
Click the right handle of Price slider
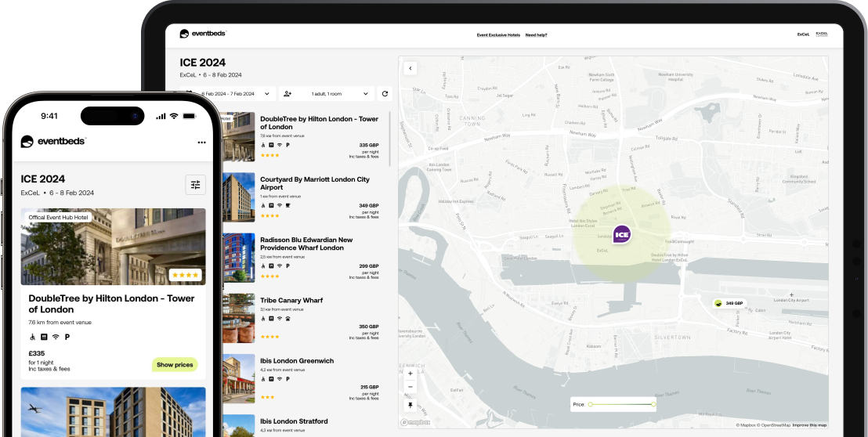point(653,405)
